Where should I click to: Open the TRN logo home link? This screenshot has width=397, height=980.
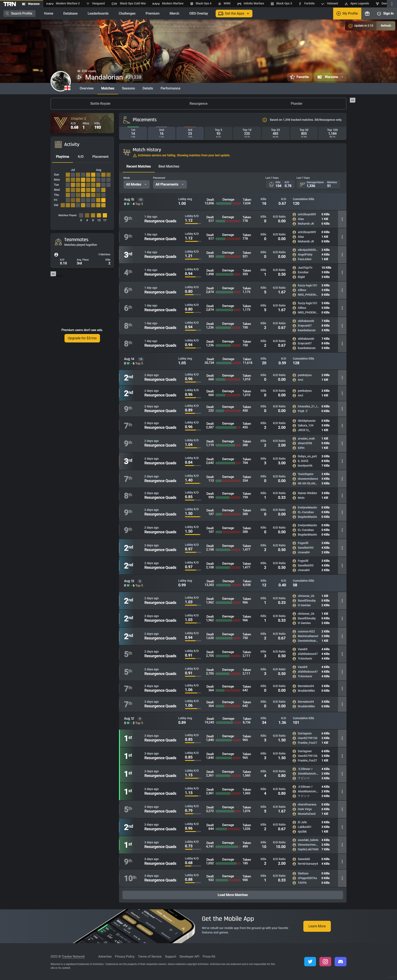pos(10,4)
